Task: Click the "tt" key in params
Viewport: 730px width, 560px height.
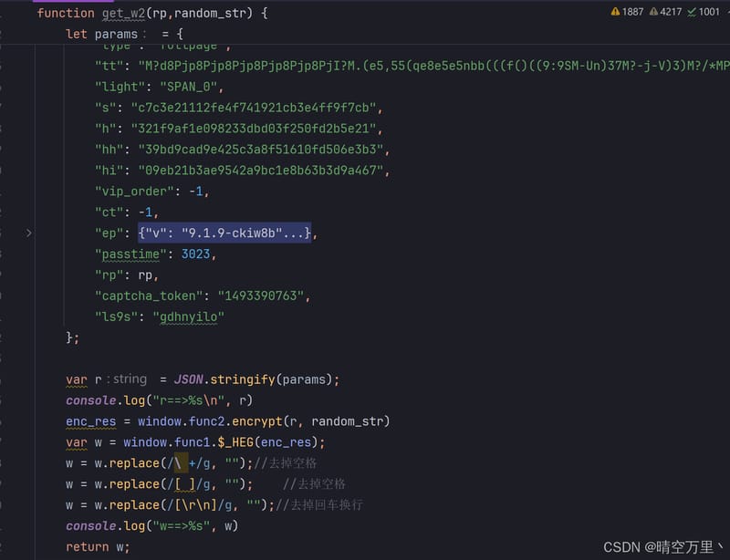Action: [109, 66]
